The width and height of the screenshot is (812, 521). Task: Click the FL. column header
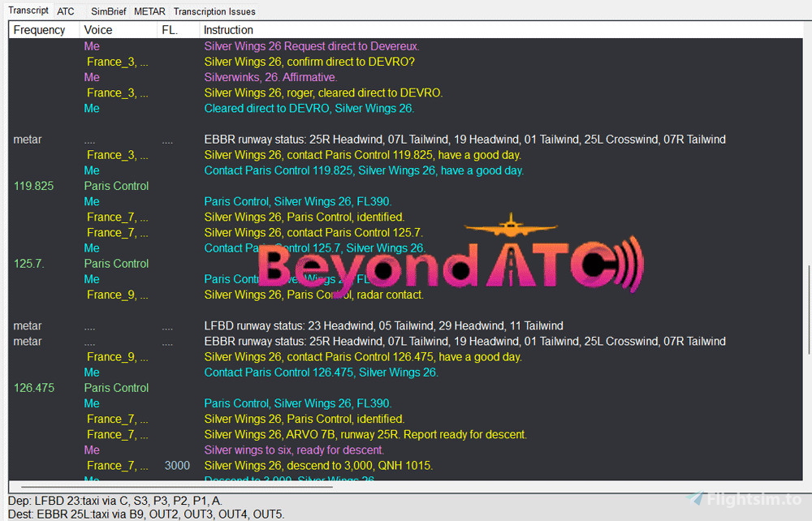169,30
